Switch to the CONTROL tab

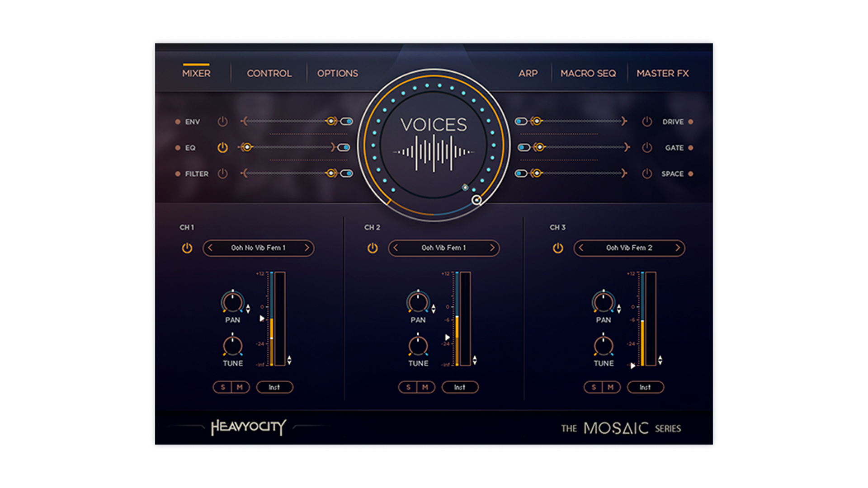(269, 73)
